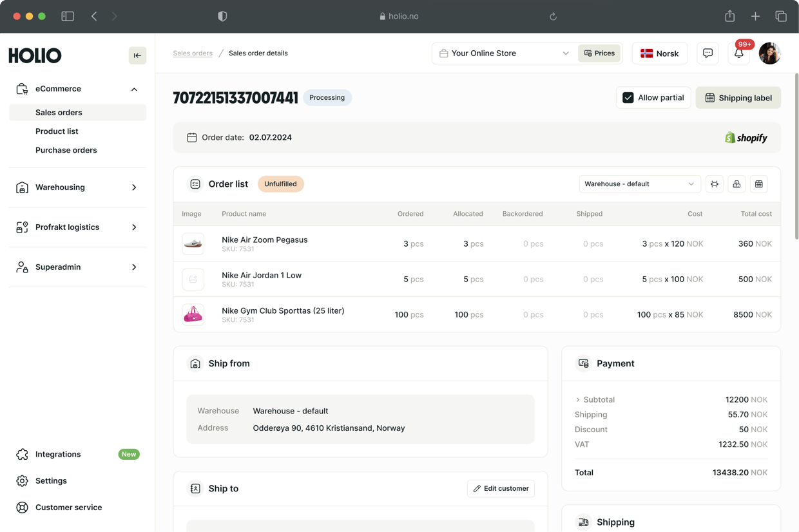Show Safari tab overview
The width and height of the screenshot is (799, 532).
(x=781, y=16)
